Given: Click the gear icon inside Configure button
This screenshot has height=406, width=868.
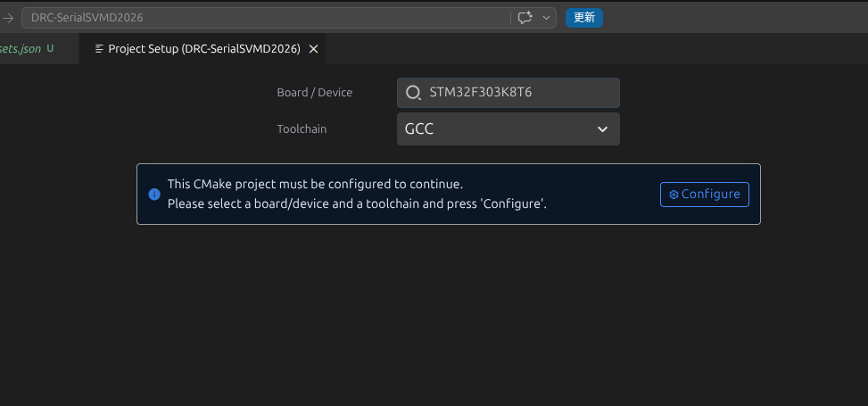Looking at the screenshot, I should click(x=674, y=195).
